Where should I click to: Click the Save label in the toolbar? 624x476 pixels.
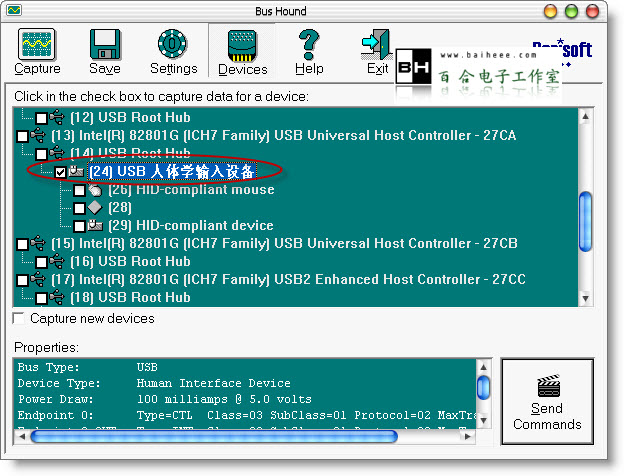[x=105, y=69]
